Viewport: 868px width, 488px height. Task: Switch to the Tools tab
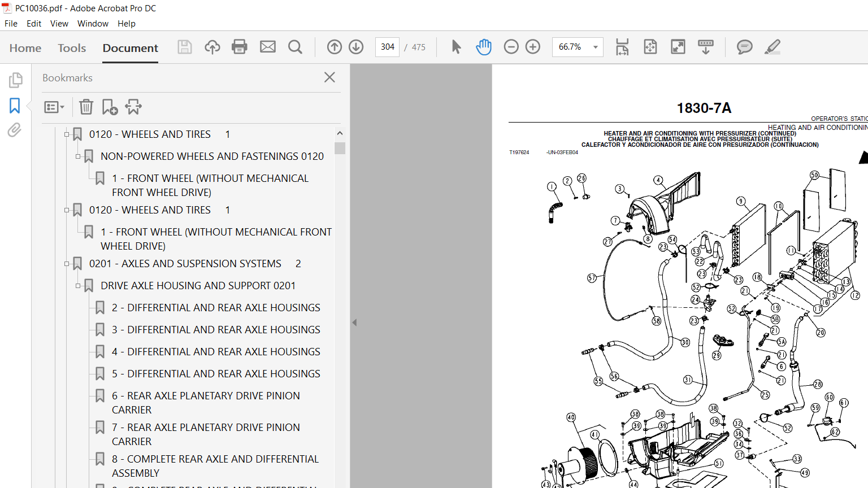[72, 48]
